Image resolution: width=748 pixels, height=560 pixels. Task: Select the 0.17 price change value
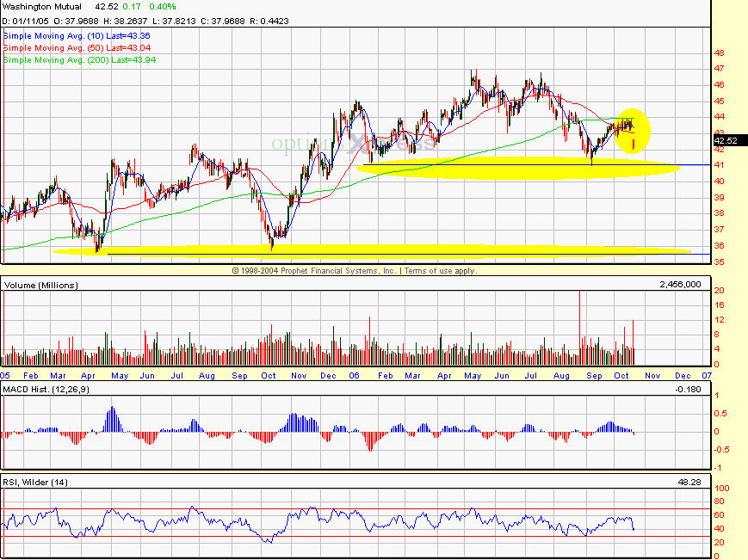132,7
